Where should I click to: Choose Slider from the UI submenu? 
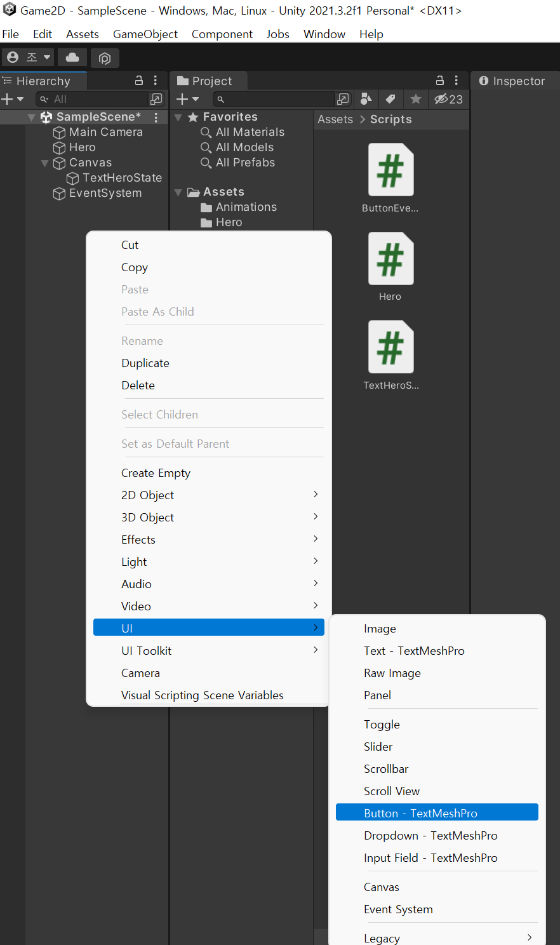coord(437,747)
